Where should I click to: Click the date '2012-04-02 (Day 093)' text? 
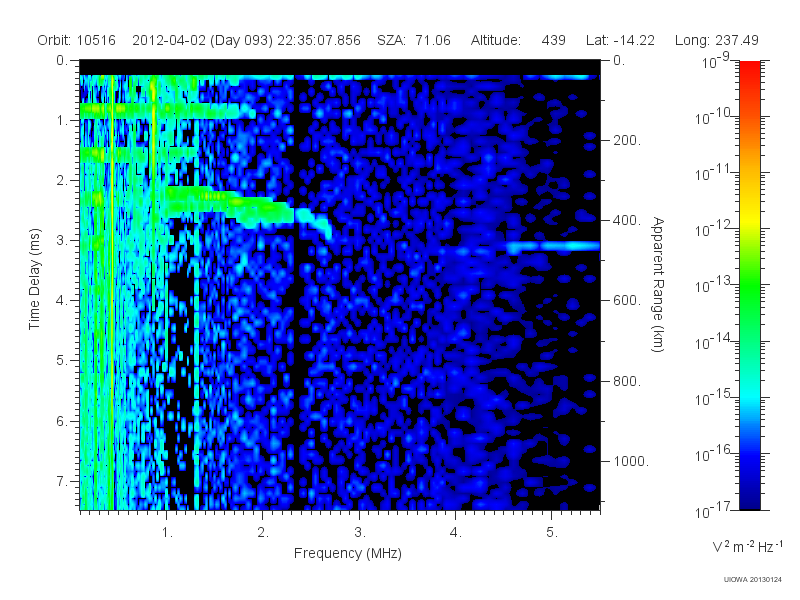tap(203, 40)
